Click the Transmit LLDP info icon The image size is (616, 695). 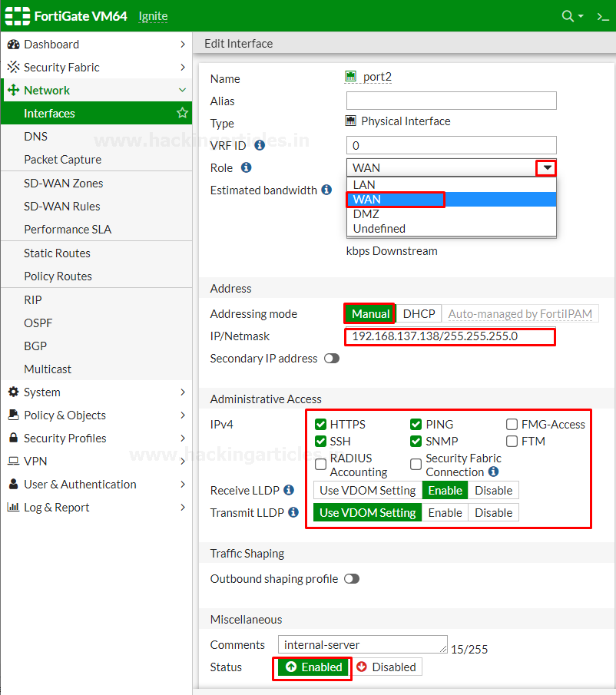293,512
